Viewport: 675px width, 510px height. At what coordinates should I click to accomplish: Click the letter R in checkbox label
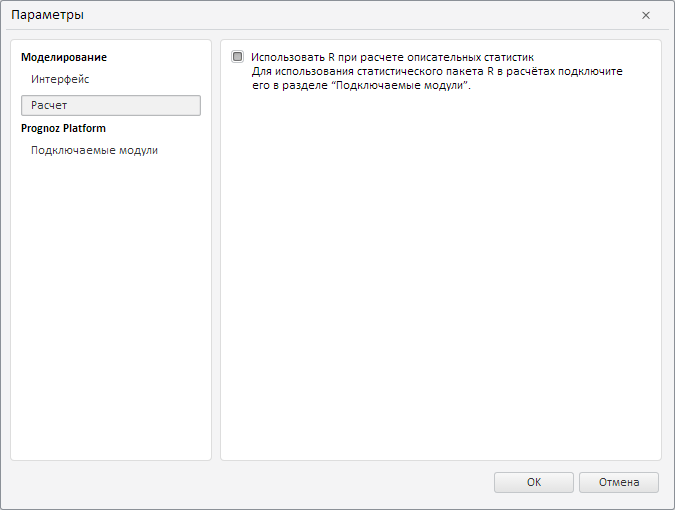point(331,58)
